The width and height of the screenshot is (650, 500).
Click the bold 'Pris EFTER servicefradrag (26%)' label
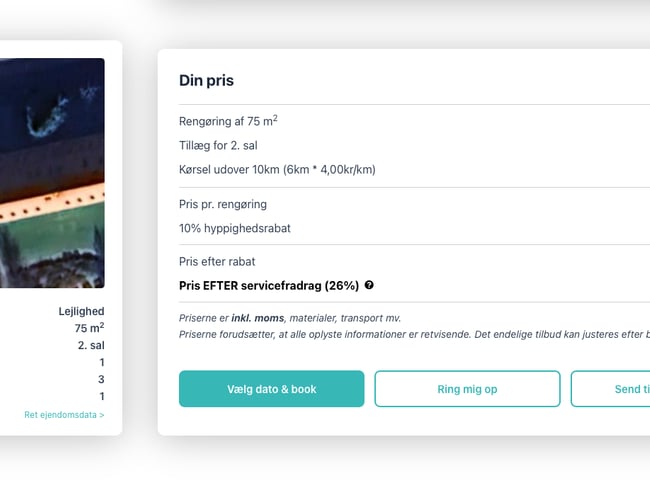[269, 285]
